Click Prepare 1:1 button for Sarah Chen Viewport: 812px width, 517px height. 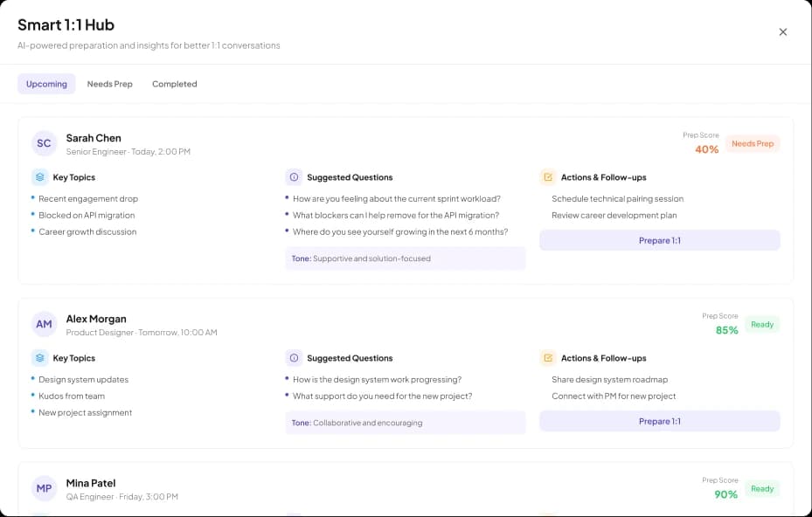click(660, 240)
